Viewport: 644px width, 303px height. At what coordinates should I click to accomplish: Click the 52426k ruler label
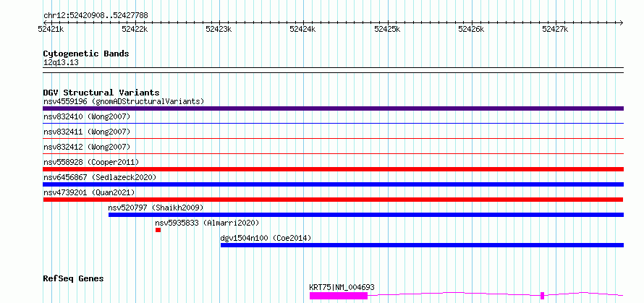point(472,29)
